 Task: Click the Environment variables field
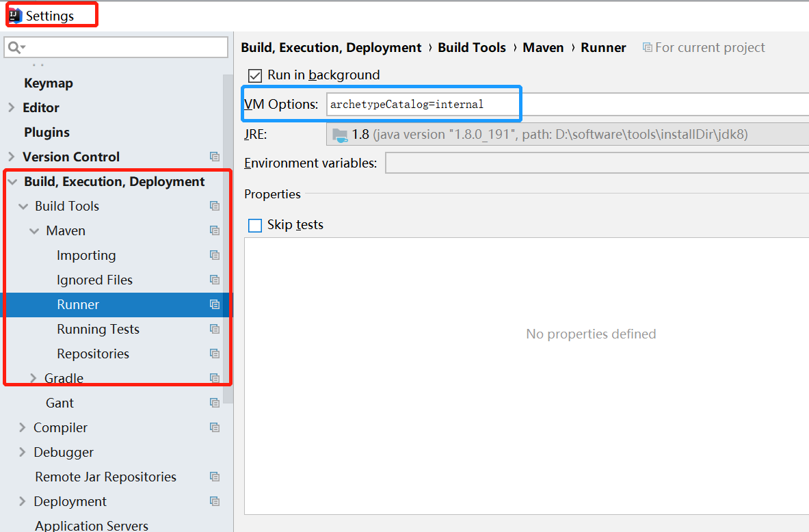[597, 163]
